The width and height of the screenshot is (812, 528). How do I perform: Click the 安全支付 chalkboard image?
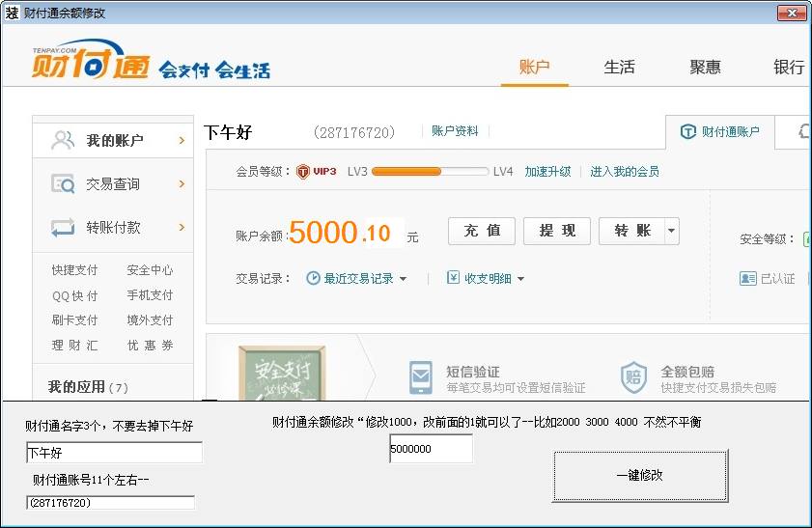282,373
